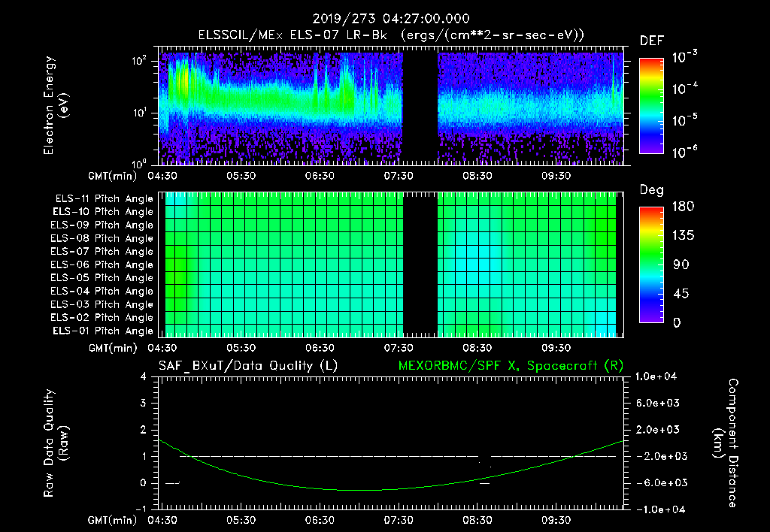Click 'GMT(min)' label under data quality panel

click(113, 520)
